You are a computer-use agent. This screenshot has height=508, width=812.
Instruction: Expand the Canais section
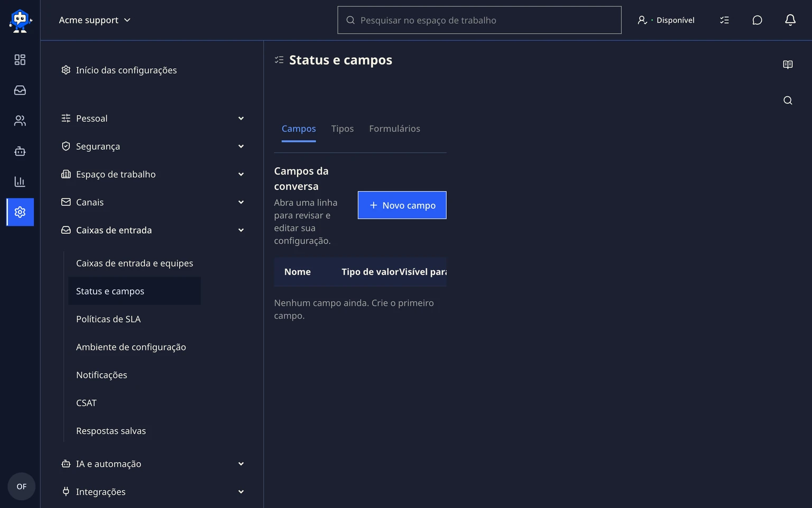pos(152,202)
